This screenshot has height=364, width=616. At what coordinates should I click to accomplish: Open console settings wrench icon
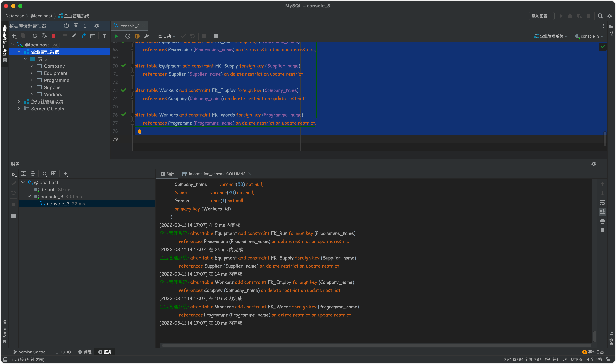146,36
